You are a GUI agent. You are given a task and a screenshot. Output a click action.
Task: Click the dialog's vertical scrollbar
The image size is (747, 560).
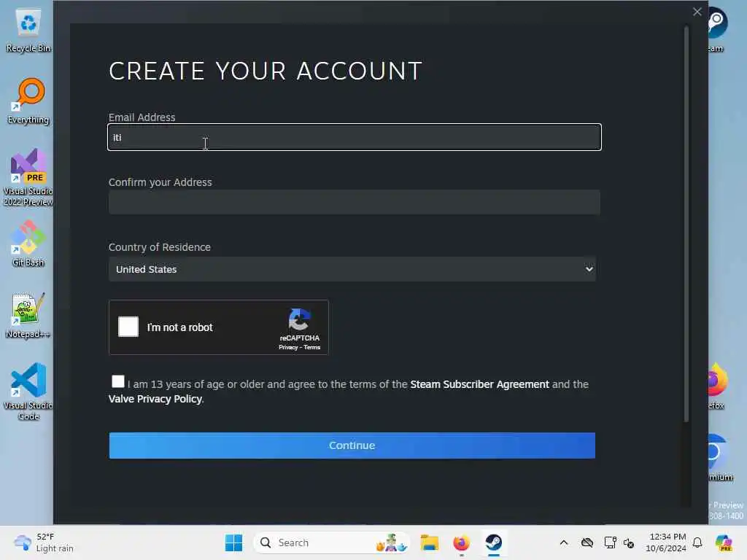(x=686, y=224)
